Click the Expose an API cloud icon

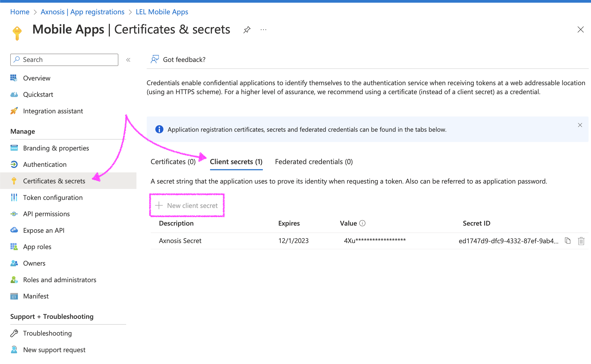tap(14, 230)
